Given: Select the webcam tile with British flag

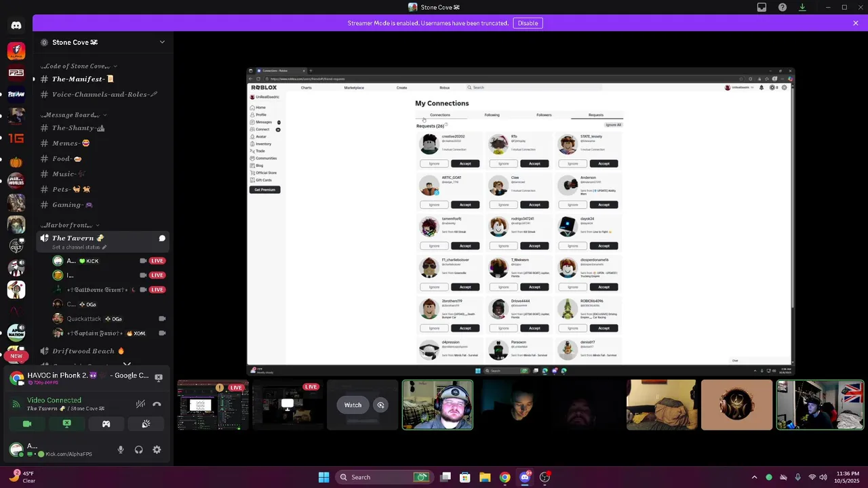Looking at the screenshot, I should [820, 405].
